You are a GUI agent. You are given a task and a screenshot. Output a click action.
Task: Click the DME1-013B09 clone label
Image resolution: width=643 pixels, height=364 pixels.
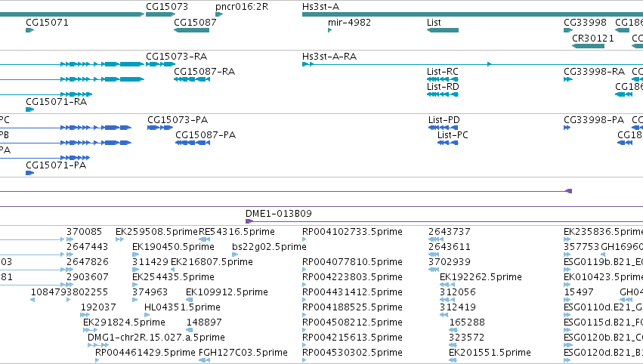(279, 214)
